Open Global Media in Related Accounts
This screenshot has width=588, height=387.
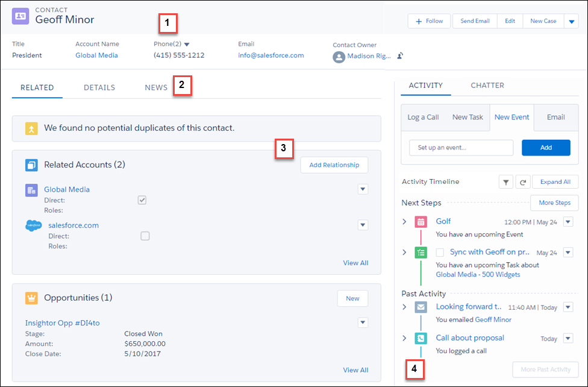tap(67, 189)
